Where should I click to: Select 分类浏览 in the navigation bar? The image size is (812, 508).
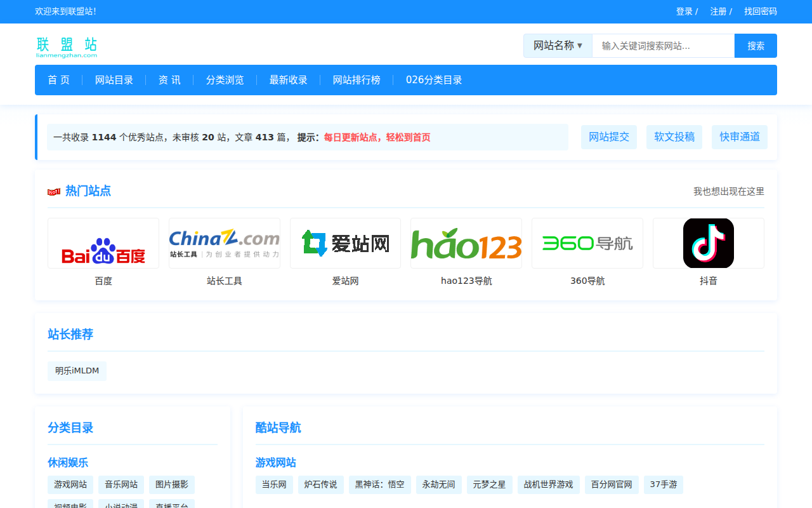click(x=225, y=80)
